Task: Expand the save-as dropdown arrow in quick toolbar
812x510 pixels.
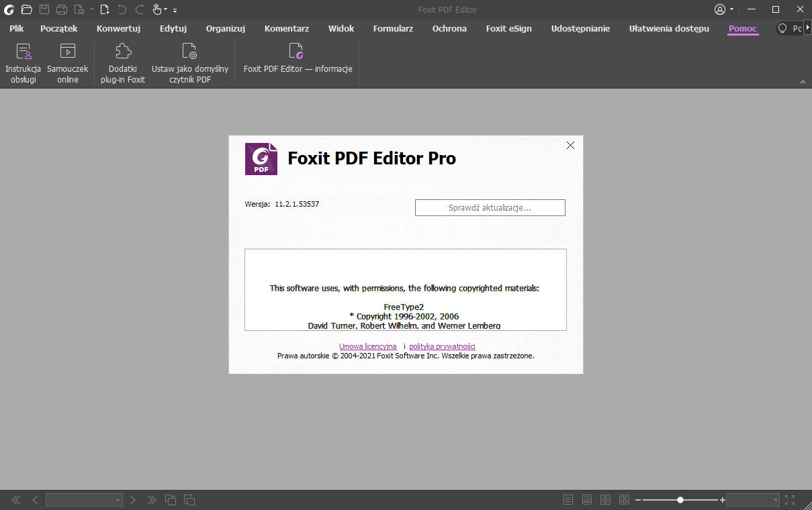Action: coord(91,9)
